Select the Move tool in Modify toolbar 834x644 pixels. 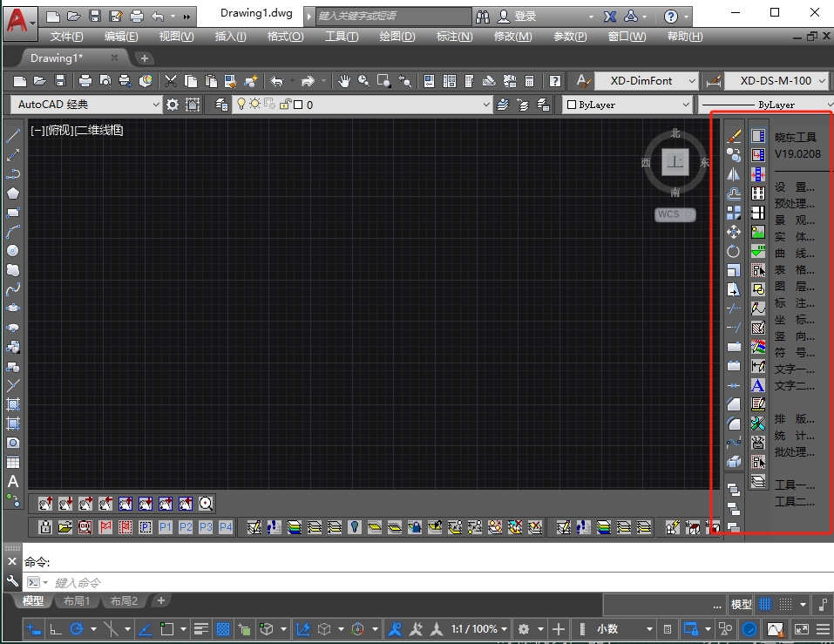tap(734, 232)
